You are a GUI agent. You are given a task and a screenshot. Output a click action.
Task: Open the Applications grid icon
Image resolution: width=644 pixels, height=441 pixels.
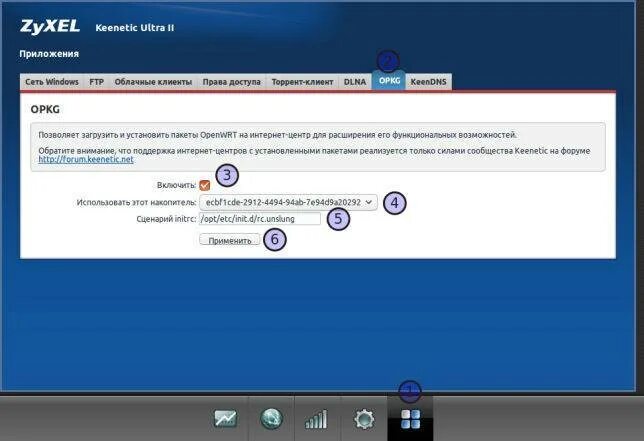tap(410, 419)
